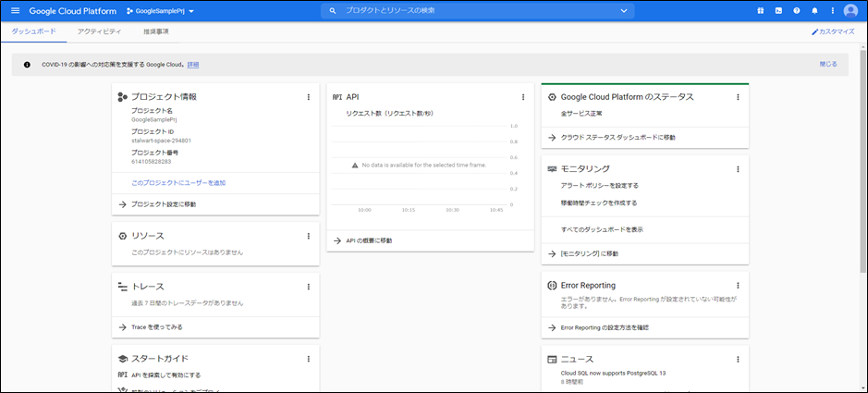Open the header's three-dot settings menu
868x393 pixels.
[x=831, y=11]
